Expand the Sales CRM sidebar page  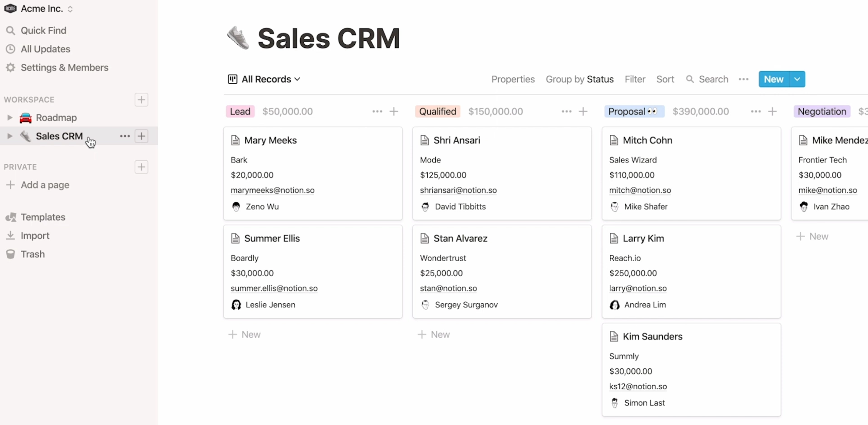coord(9,136)
